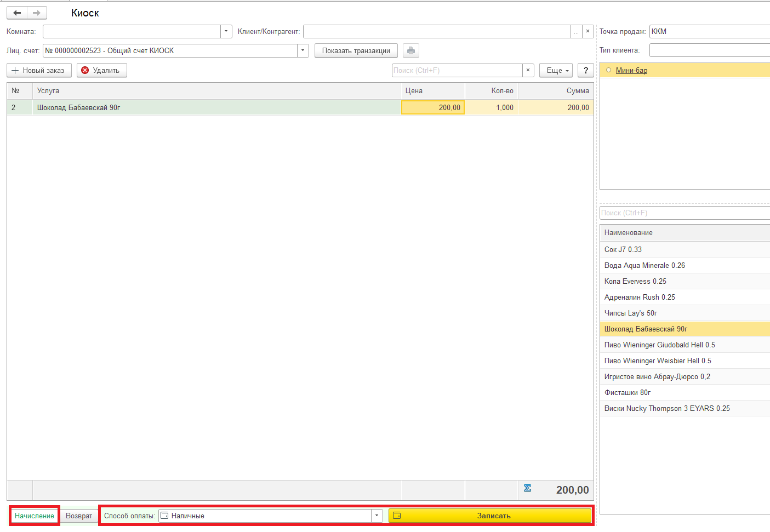Open help with the question mark button

[586, 70]
